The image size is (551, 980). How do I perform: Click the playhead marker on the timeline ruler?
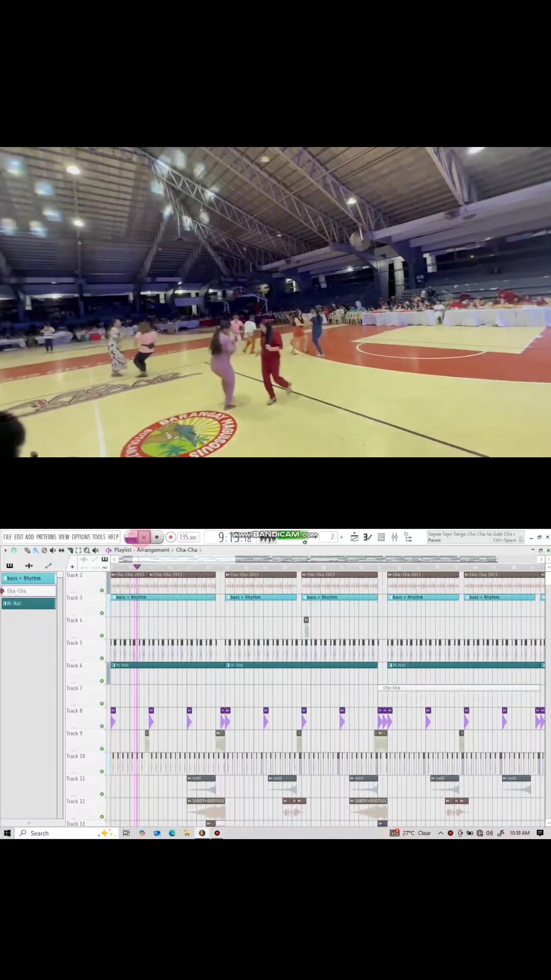tap(137, 567)
